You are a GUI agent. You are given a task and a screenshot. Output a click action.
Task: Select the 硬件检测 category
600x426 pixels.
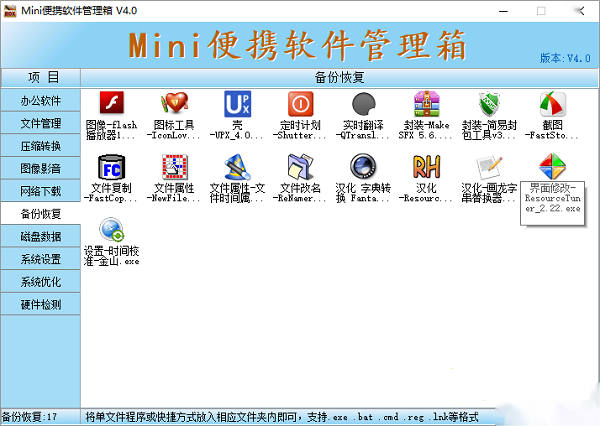(40, 304)
